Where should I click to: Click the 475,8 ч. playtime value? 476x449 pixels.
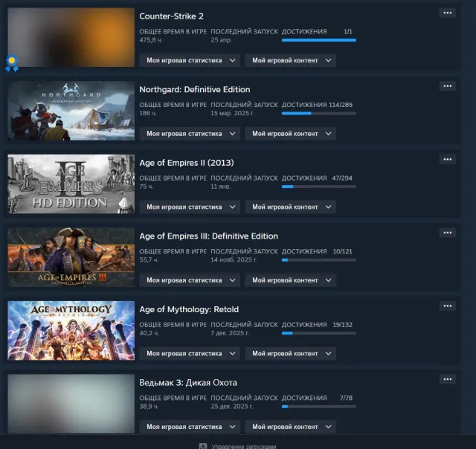(x=151, y=40)
